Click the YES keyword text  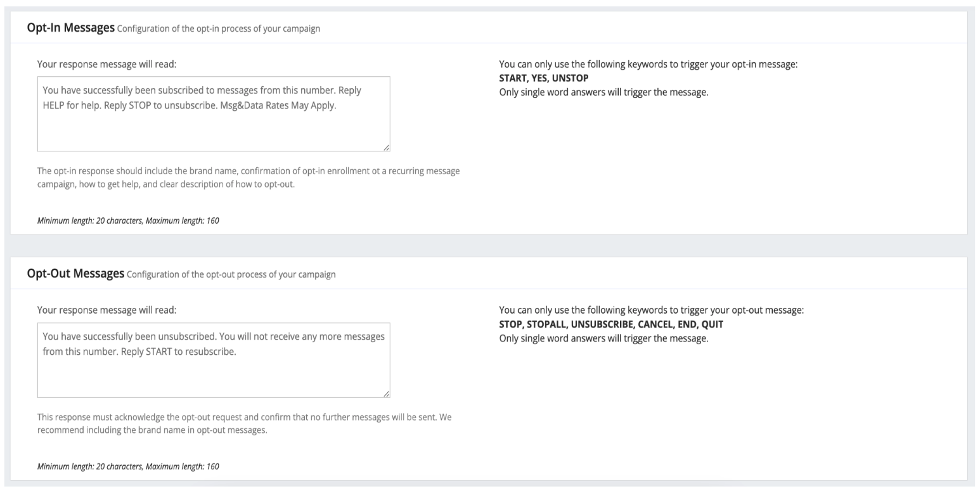point(539,78)
